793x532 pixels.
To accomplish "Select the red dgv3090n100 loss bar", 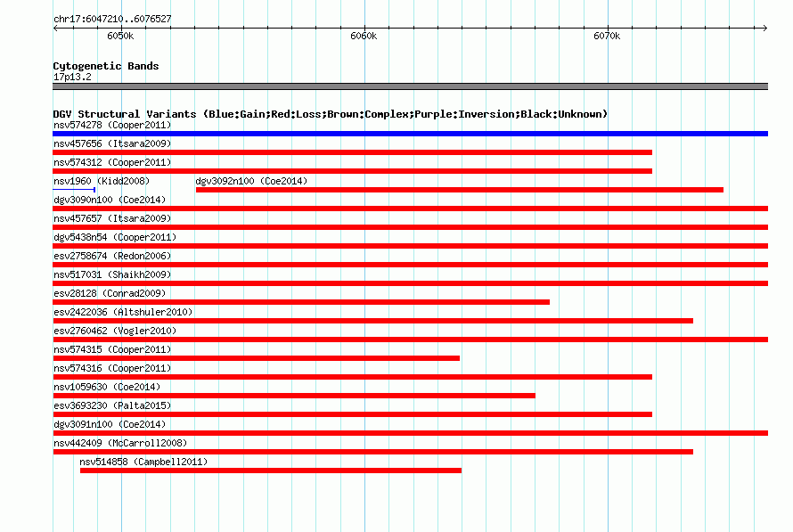I will click(410, 209).
